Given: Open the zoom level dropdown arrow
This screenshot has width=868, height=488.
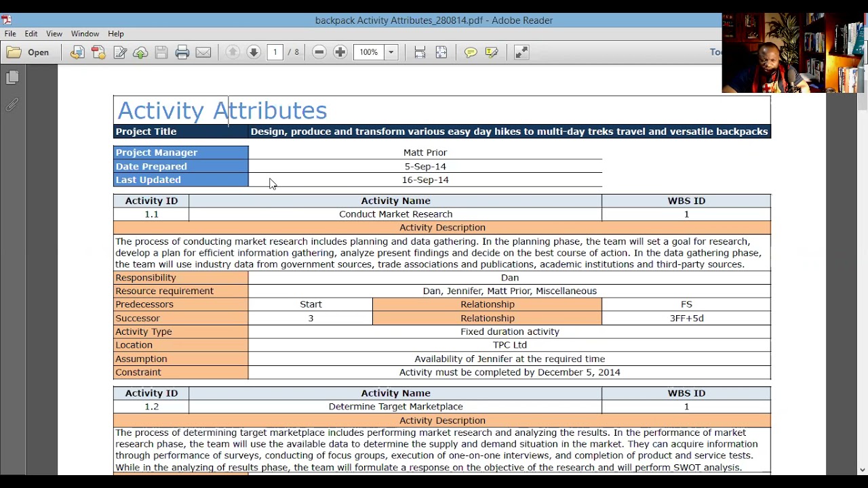Looking at the screenshot, I should 391,52.
